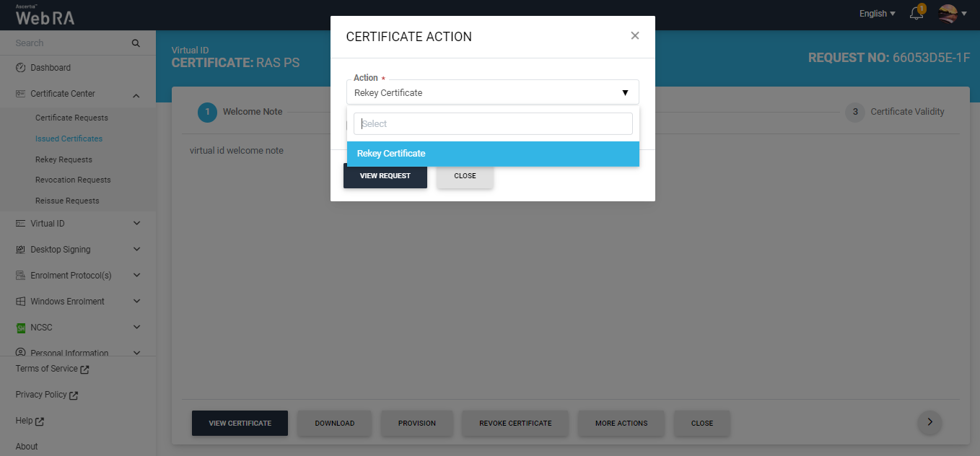Viewport: 980px width, 456px height.
Task: Click the NCSC green icon
Action: [x=21, y=328]
